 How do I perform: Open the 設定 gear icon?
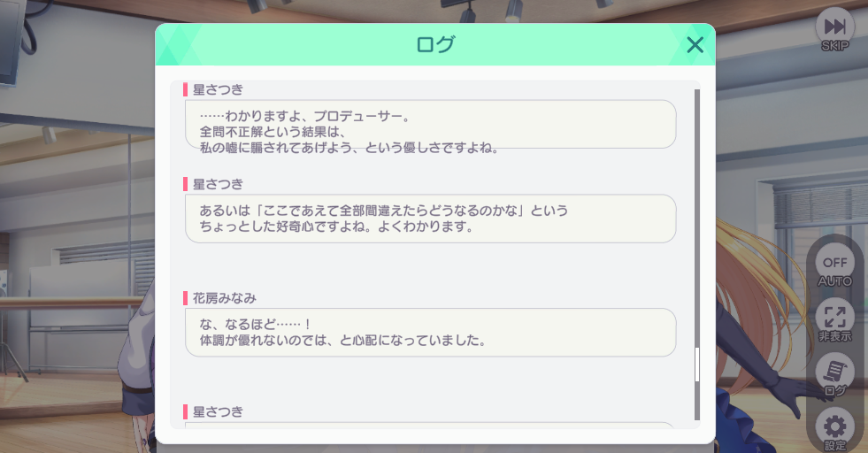(834, 429)
